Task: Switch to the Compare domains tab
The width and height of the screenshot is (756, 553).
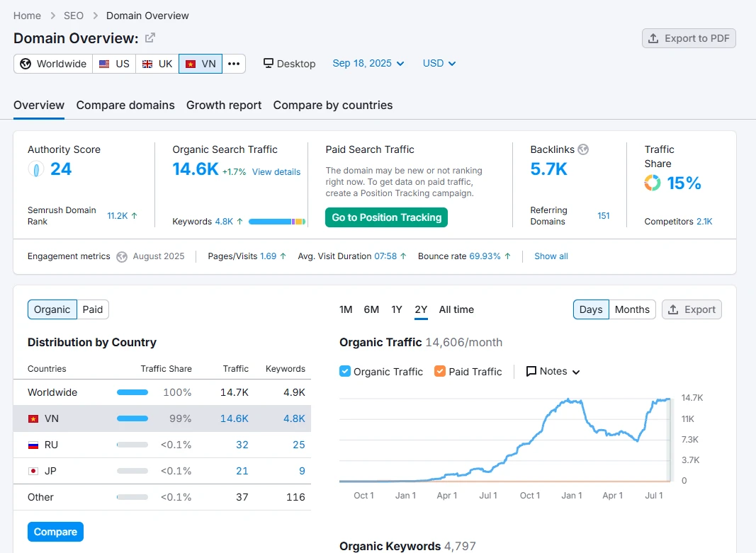Action: tap(125, 105)
